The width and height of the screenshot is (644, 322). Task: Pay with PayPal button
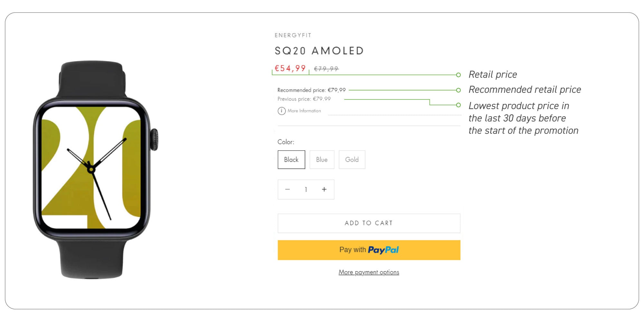pos(369,250)
